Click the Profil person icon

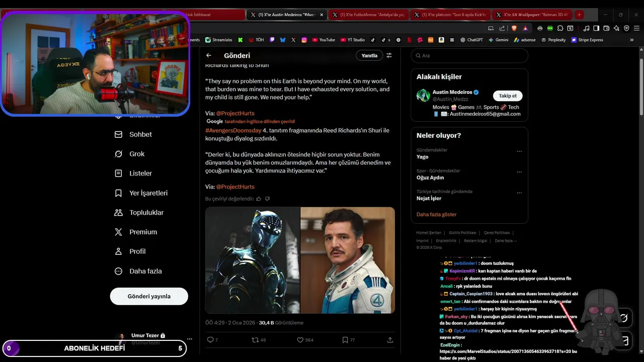click(118, 251)
